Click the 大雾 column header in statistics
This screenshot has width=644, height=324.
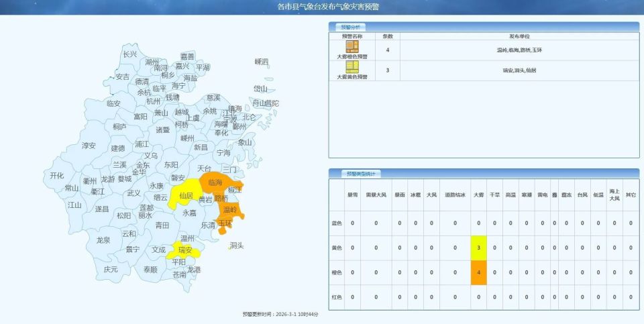click(478, 195)
